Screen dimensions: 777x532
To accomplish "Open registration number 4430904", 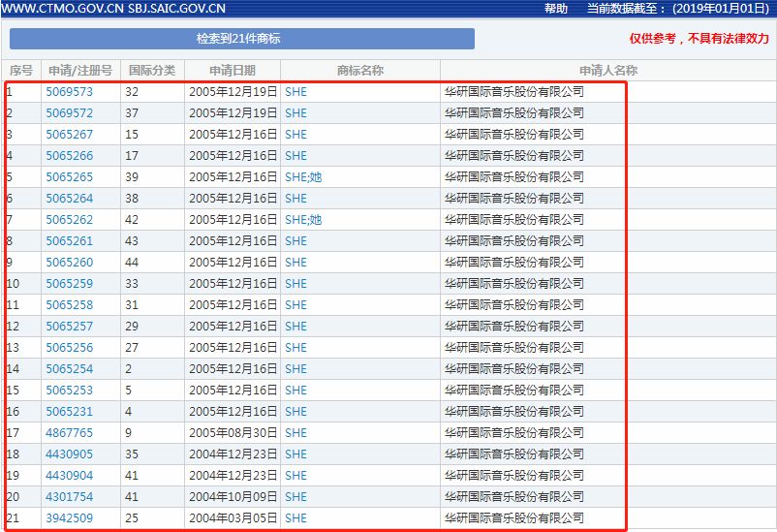I will [x=70, y=476].
